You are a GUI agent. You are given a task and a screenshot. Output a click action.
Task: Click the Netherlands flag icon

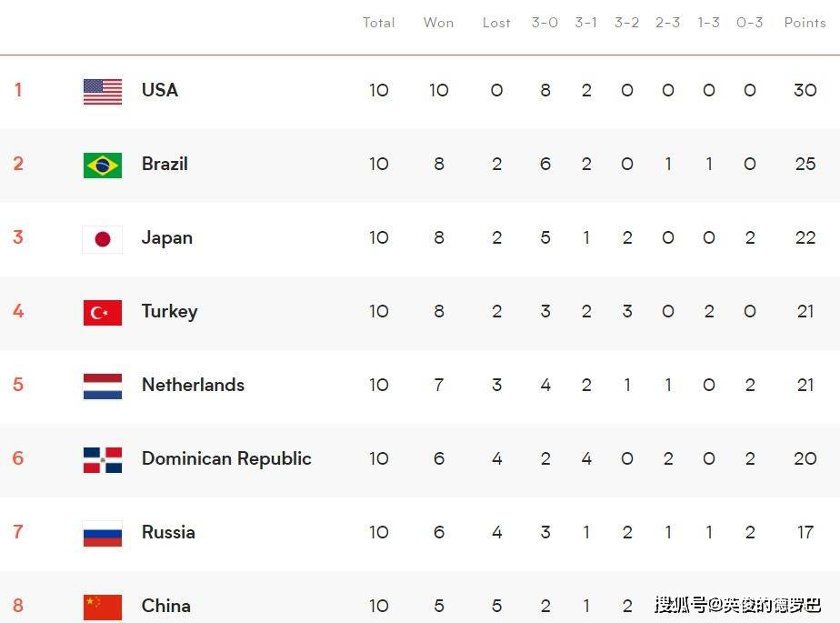point(103,386)
